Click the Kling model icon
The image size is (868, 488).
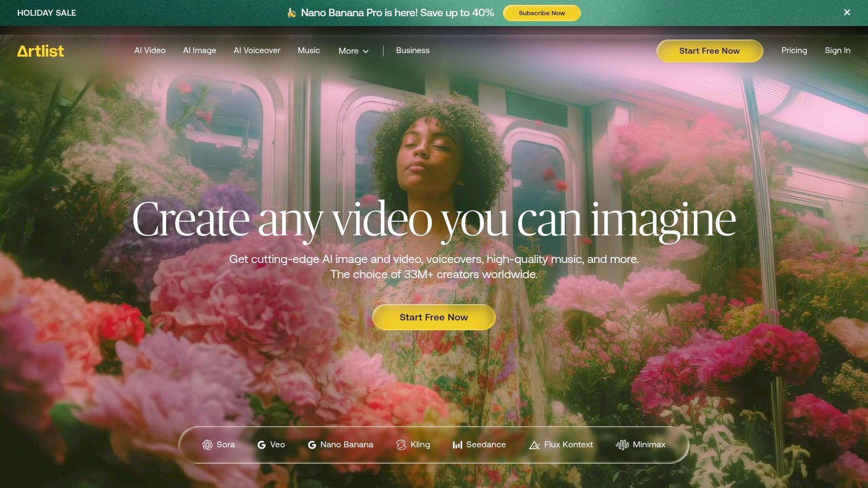pos(400,445)
